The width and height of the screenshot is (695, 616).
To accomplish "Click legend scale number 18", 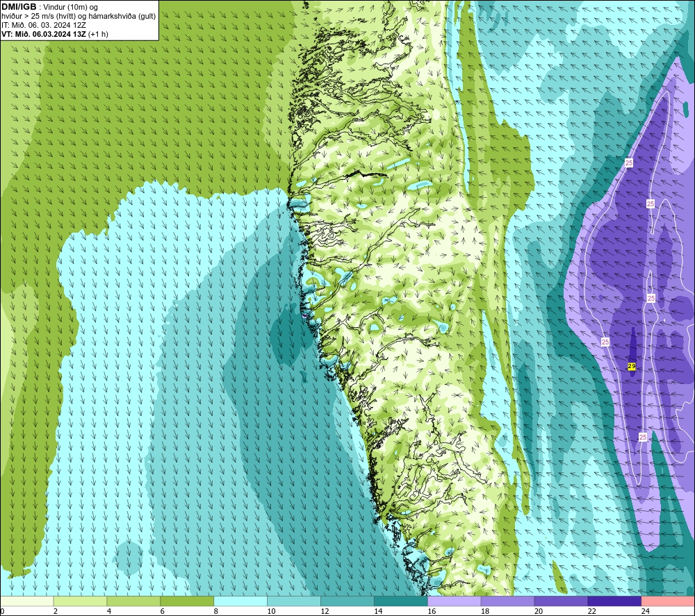I will (485, 611).
